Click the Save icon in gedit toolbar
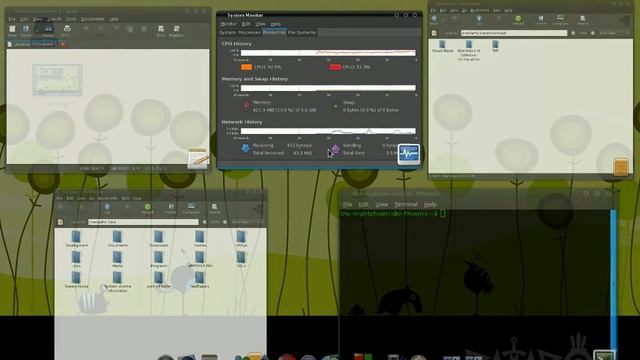This screenshot has width=640, height=360. (x=48, y=29)
